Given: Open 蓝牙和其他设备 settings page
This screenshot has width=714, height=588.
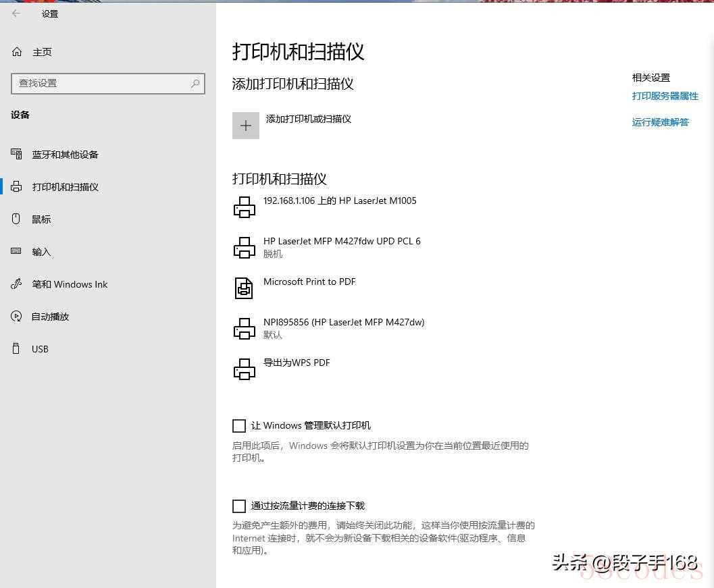Looking at the screenshot, I should coord(65,155).
